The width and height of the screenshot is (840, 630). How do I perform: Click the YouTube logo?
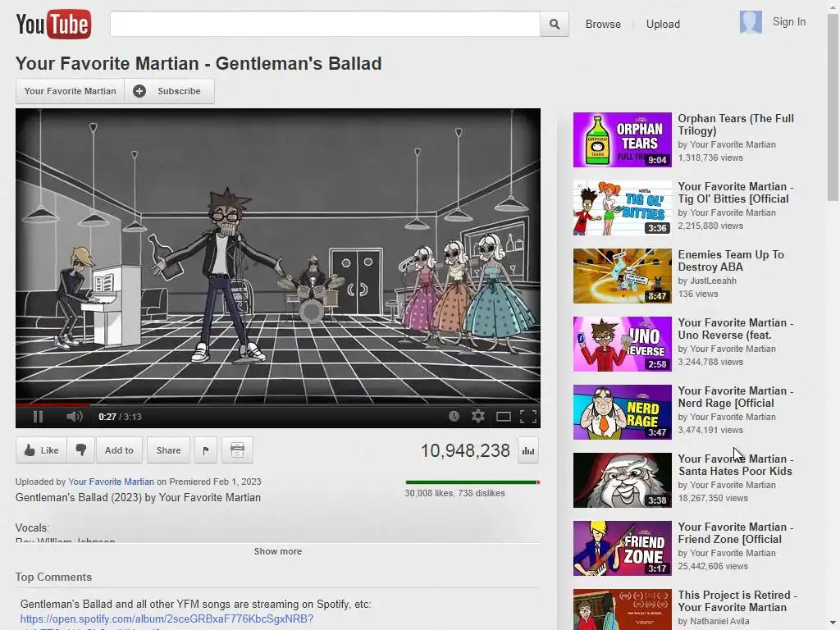53,24
